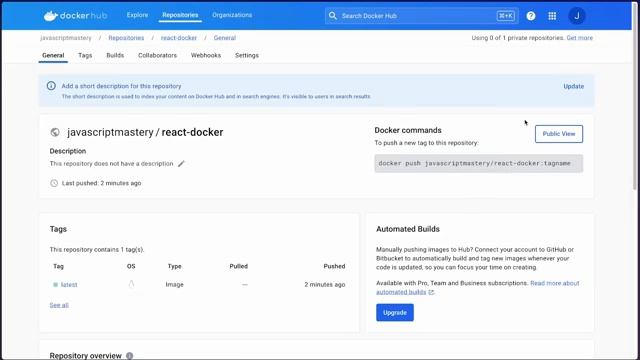Click the OS column header
This screenshot has width=640, height=360.
131,266
